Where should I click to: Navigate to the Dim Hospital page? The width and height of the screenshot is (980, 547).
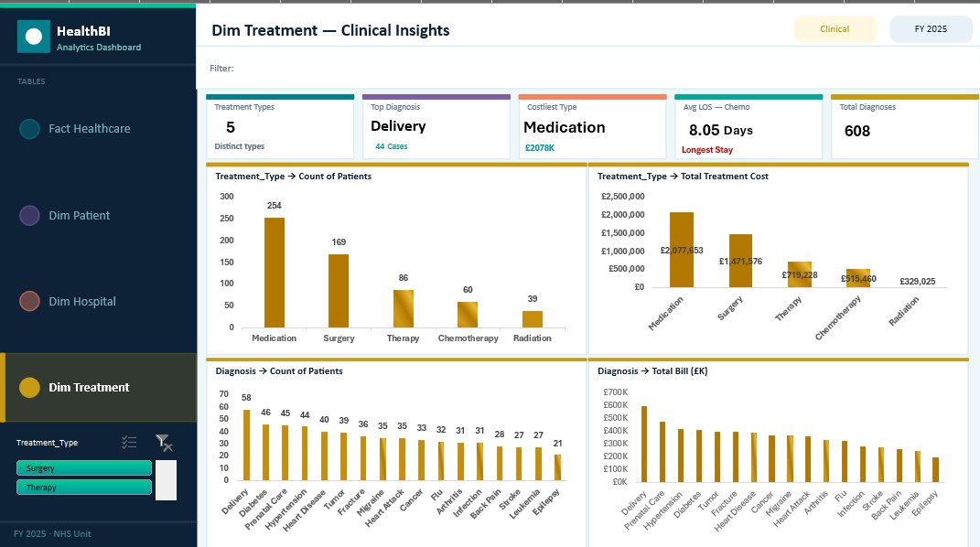pyautogui.click(x=82, y=302)
